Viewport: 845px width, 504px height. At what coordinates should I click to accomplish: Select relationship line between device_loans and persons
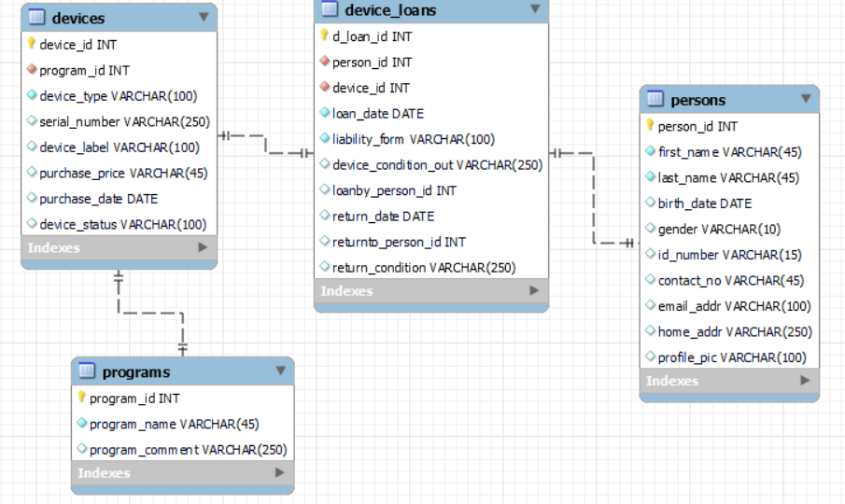(593, 198)
